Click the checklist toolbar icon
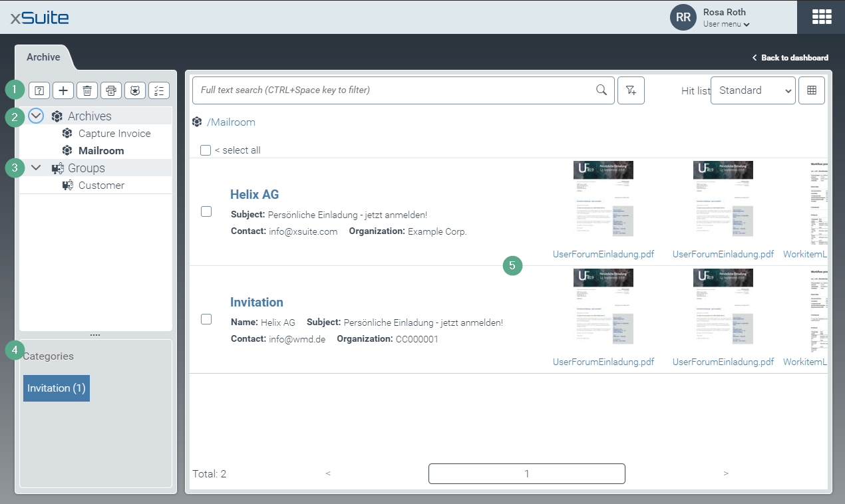This screenshot has width=845, height=504. [x=159, y=91]
